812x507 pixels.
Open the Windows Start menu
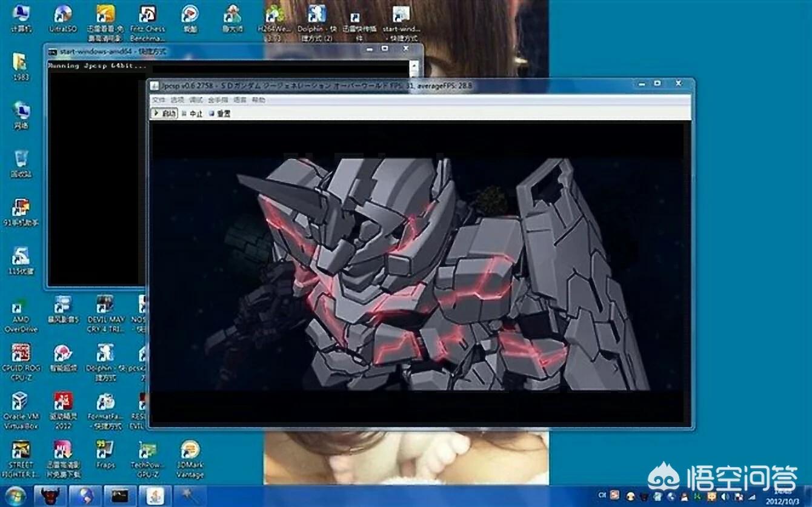coord(15,495)
